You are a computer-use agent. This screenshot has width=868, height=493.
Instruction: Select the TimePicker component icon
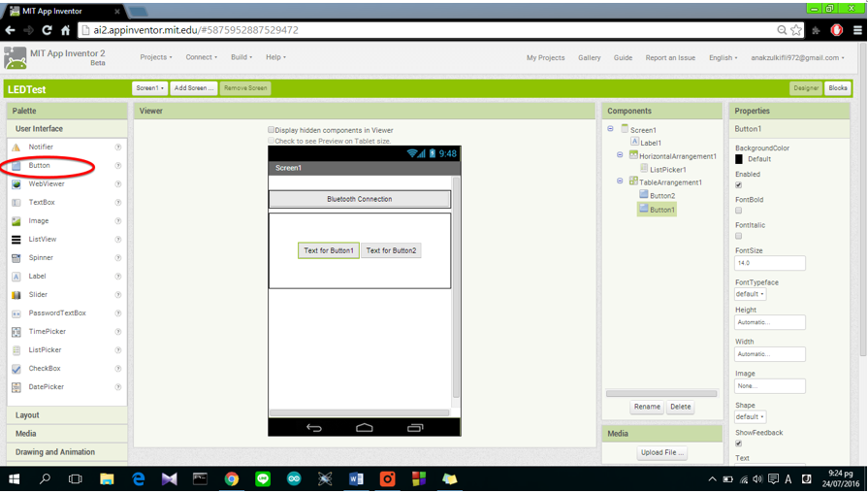[16, 332]
